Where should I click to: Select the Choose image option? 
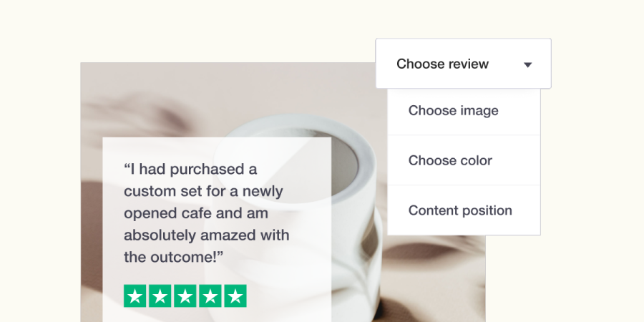tap(464, 111)
